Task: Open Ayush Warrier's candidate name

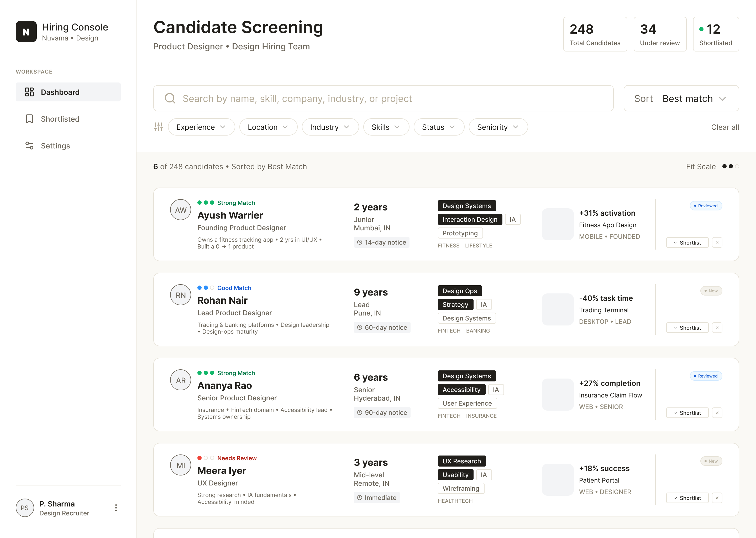Action: pos(230,215)
